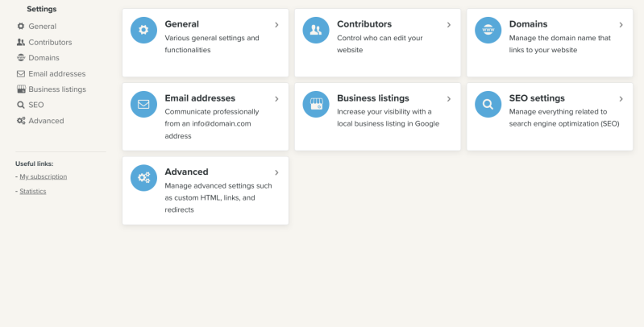Open the Statistics link
Viewport: 644px width, 327px height.
point(33,192)
